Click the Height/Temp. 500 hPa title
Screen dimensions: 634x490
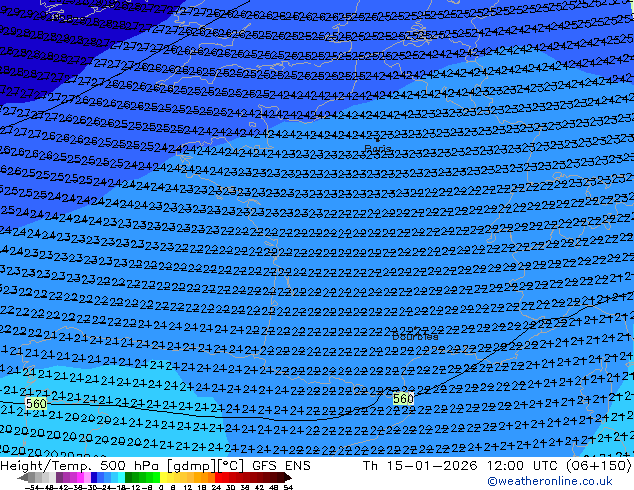point(81,466)
